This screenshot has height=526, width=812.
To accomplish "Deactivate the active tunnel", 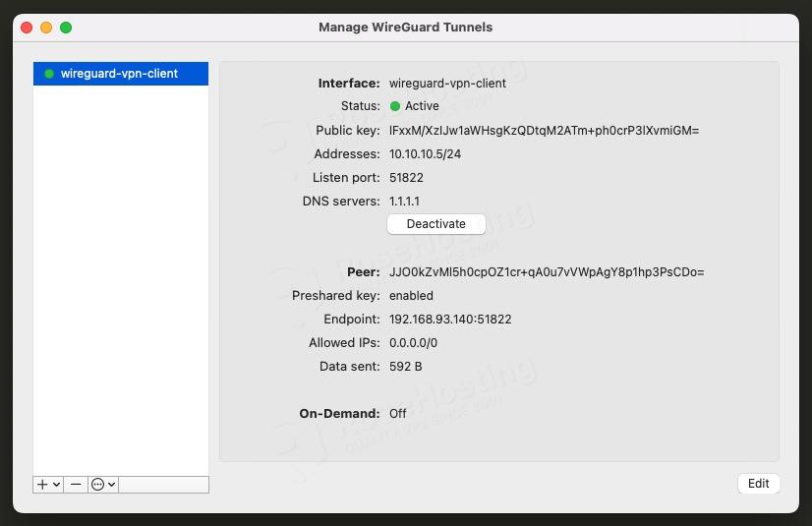I will (436, 224).
